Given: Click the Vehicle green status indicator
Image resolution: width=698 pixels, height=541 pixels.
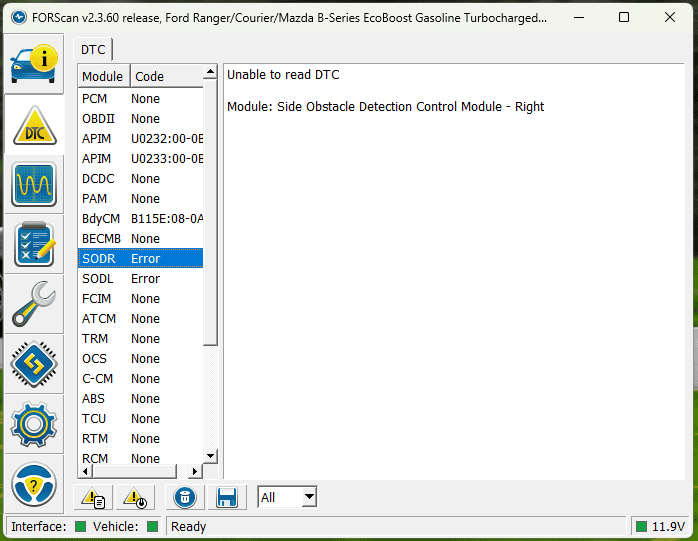Looking at the screenshot, I should [152, 527].
